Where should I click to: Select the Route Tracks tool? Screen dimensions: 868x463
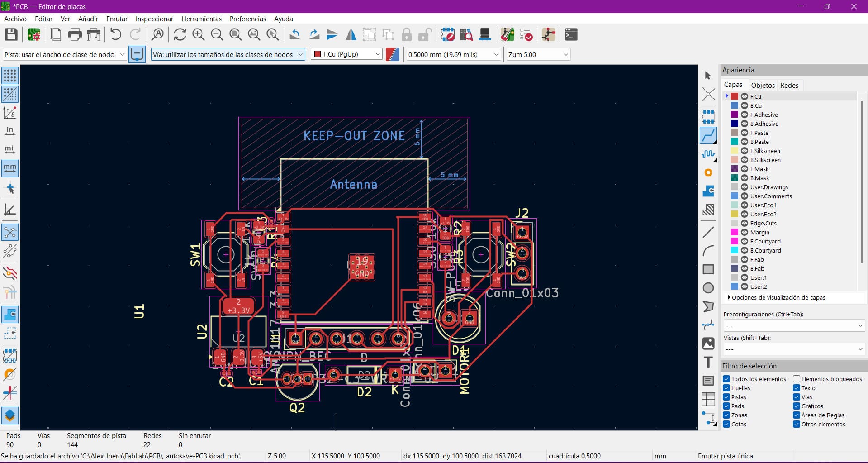click(708, 135)
